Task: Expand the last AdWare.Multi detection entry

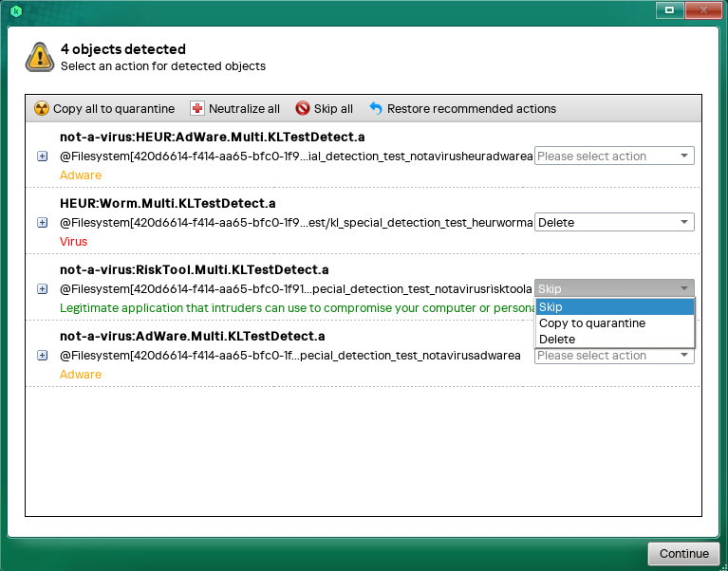Action: click(x=42, y=356)
